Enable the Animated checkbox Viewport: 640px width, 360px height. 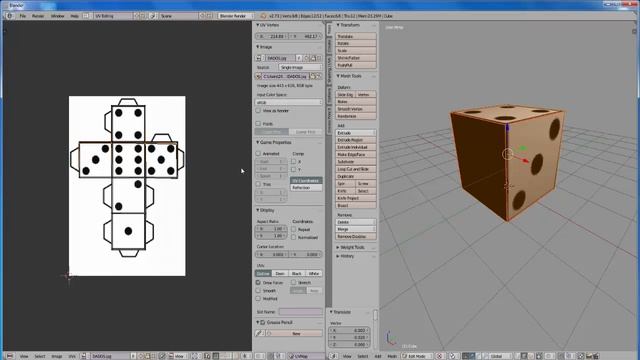click(258, 153)
